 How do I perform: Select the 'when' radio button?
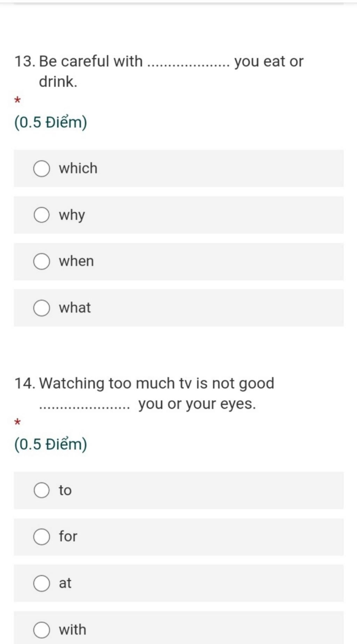41,262
